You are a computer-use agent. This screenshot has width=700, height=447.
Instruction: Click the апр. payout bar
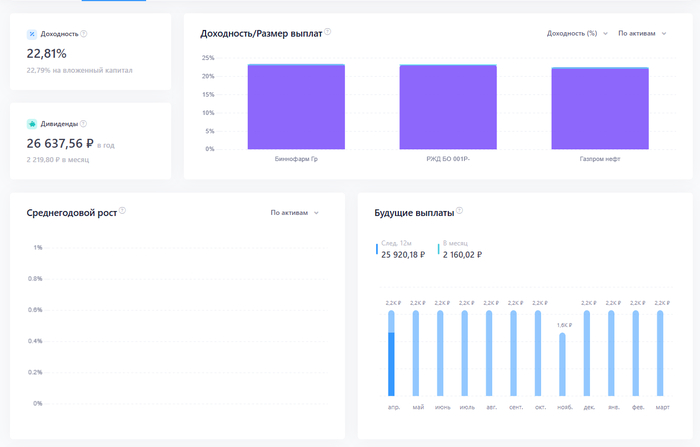coord(391,353)
